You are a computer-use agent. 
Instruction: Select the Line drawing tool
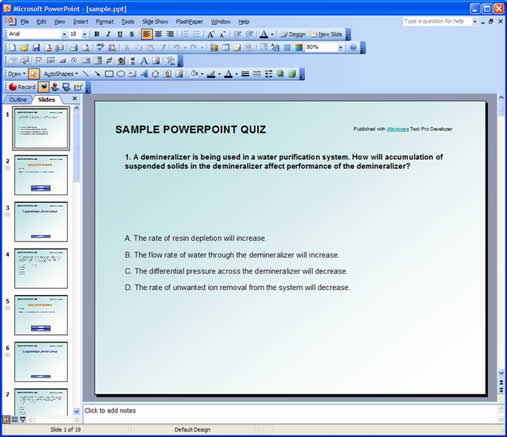click(86, 74)
